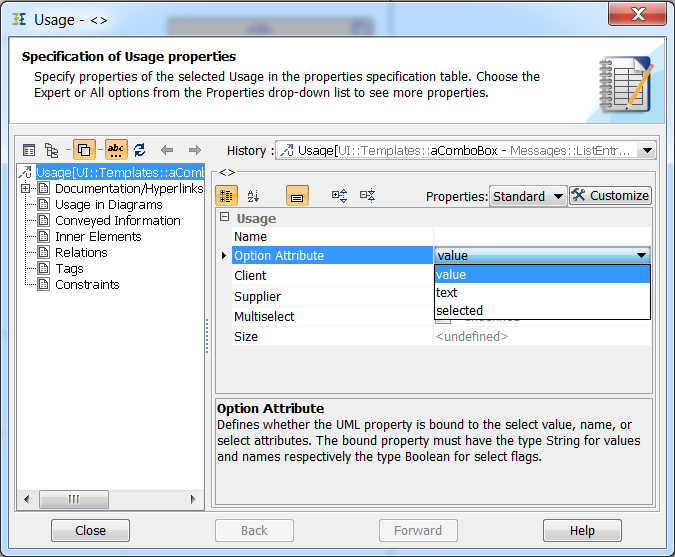Click the Close button

[x=90, y=530]
